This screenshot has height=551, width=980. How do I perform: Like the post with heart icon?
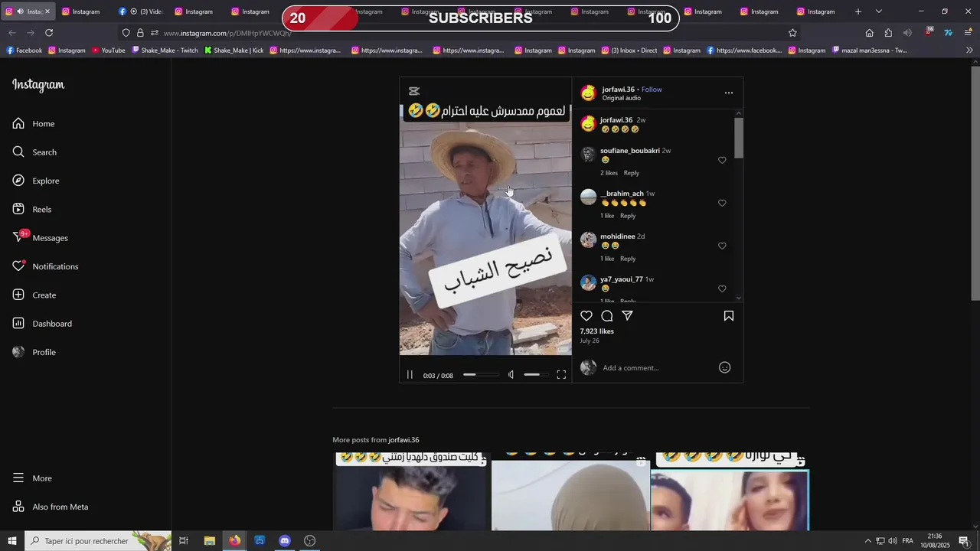[x=586, y=316]
